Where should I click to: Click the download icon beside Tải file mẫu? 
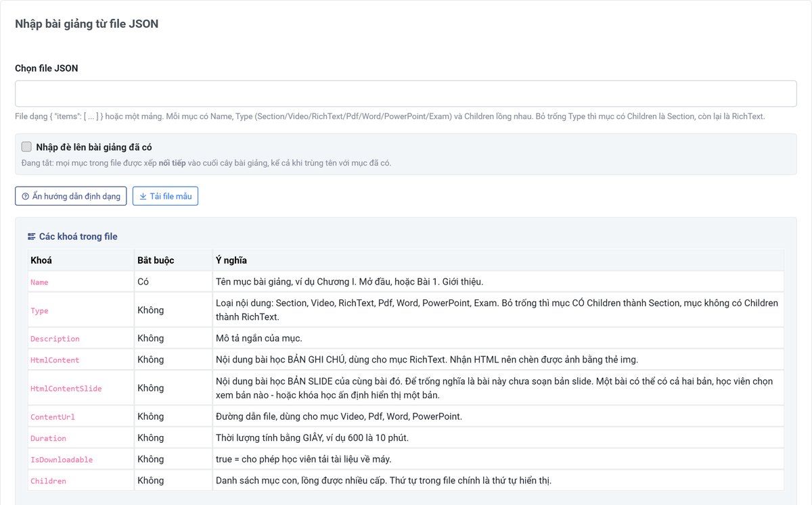143,197
